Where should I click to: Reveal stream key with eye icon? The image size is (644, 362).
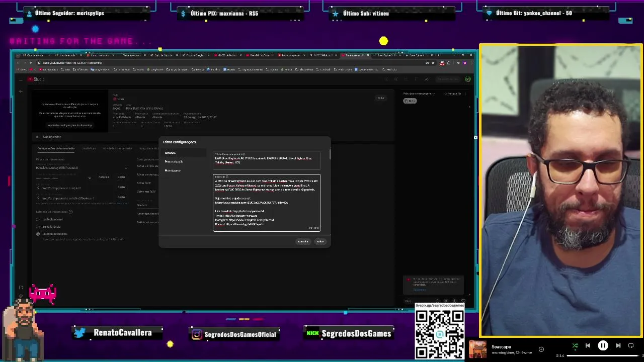pos(90,177)
